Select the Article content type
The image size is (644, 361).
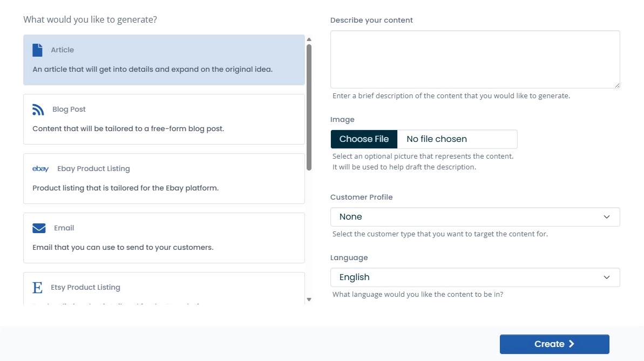(x=162, y=59)
